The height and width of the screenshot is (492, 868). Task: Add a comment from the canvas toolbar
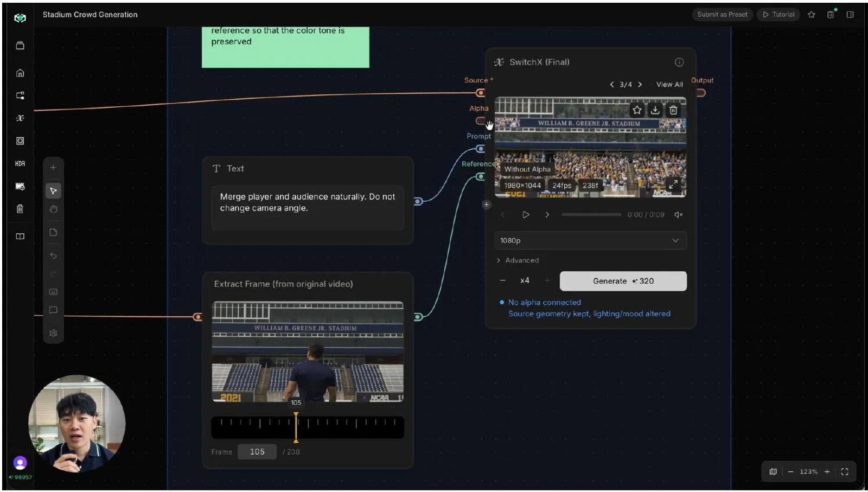pyautogui.click(x=53, y=310)
